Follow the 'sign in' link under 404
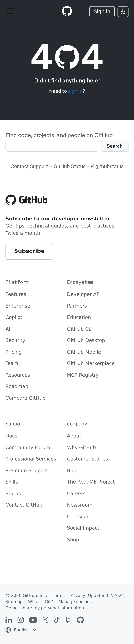The height and width of the screenshot is (644, 134). coord(75,91)
